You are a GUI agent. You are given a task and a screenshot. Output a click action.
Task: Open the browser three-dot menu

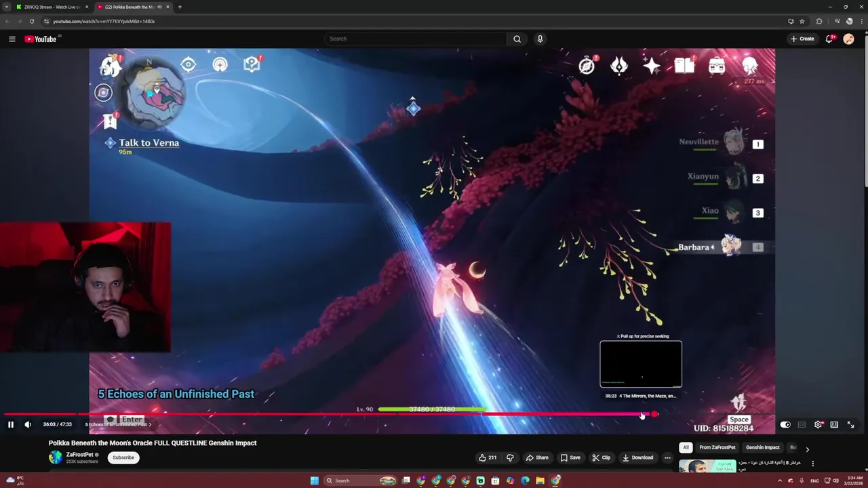[861, 21]
